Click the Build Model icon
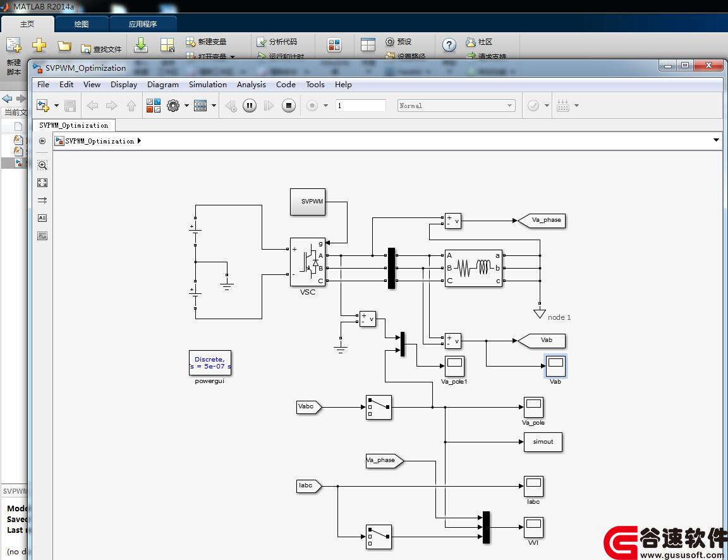Image resolution: width=728 pixels, height=560 pixels. point(562,106)
